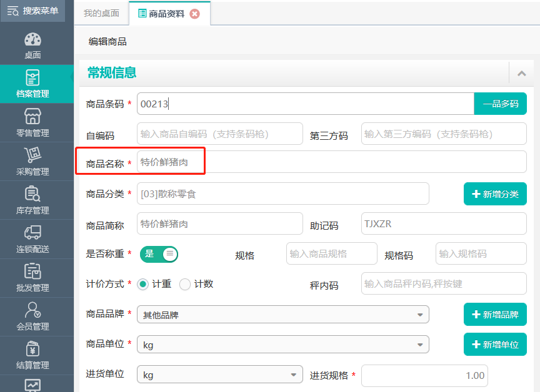The width and height of the screenshot is (540, 392).
Task: Open 连锁配送 truck icon
Action: coord(32,232)
